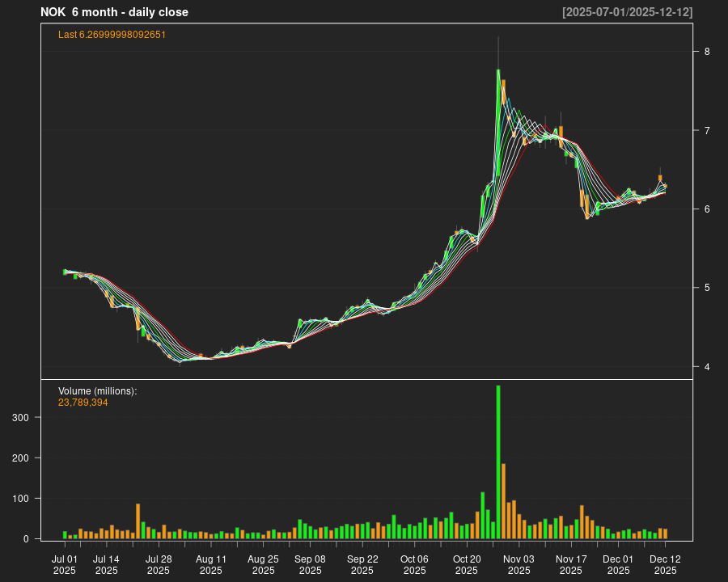Click the price axis label 8
The height and width of the screenshot is (582, 728).
[x=707, y=52]
